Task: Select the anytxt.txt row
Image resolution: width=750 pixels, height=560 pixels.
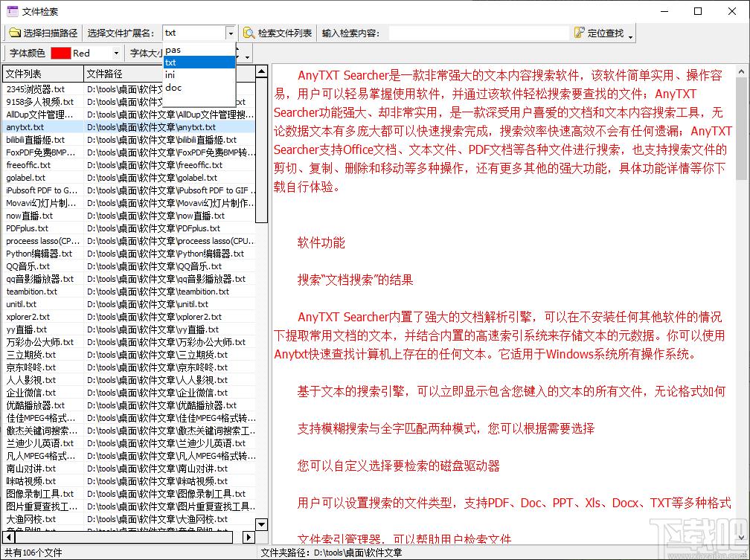Action: [129, 127]
